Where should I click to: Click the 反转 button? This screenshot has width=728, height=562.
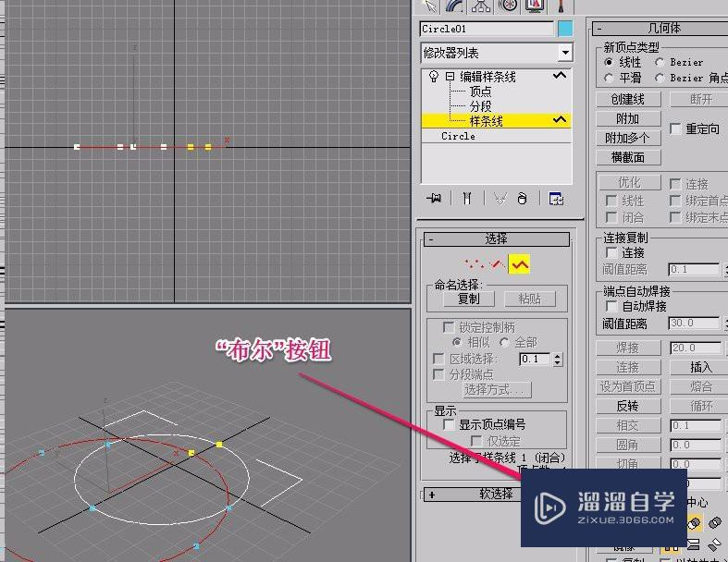click(x=628, y=406)
